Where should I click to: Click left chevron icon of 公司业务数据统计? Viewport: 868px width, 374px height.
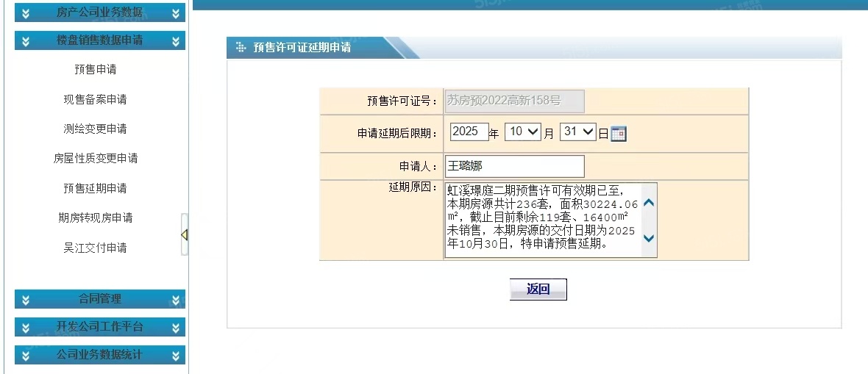coord(26,355)
